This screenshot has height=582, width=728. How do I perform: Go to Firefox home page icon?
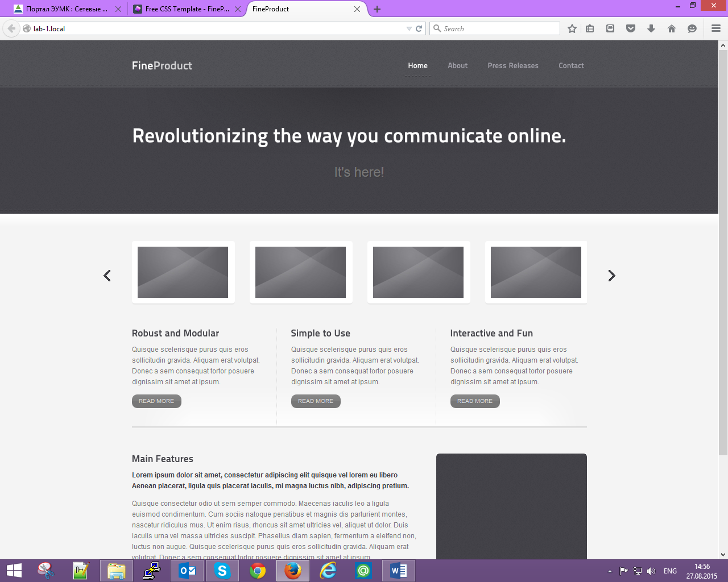(672, 28)
